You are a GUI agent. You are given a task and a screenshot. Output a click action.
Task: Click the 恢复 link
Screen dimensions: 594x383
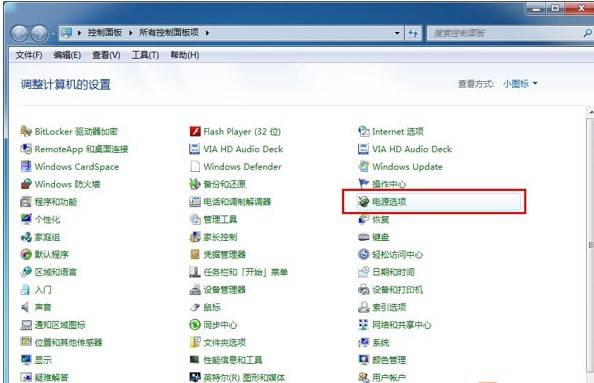(x=381, y=219)
